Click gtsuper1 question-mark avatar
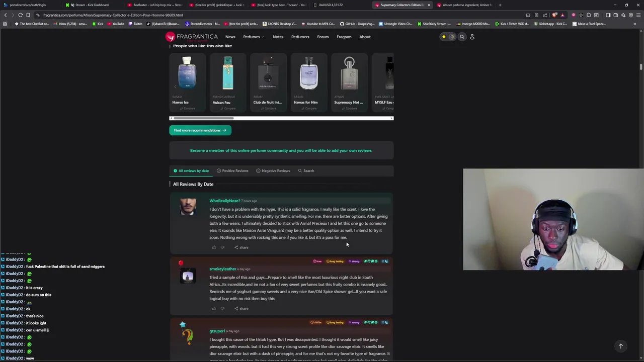This screenshot has width=644, height=362. [x=188, y=336]
